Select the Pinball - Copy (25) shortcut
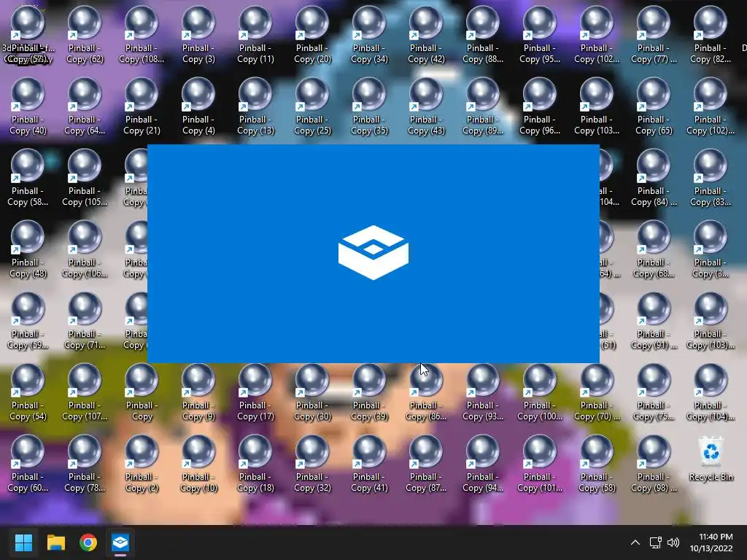The height and width of the screenshot is (560, 747). (x=312, y=106)
